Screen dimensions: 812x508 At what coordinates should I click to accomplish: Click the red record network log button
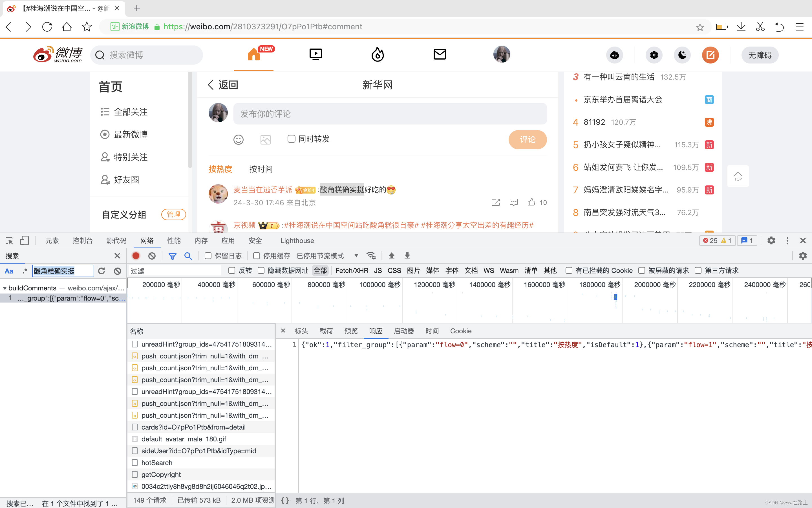[x=136, y=256]
